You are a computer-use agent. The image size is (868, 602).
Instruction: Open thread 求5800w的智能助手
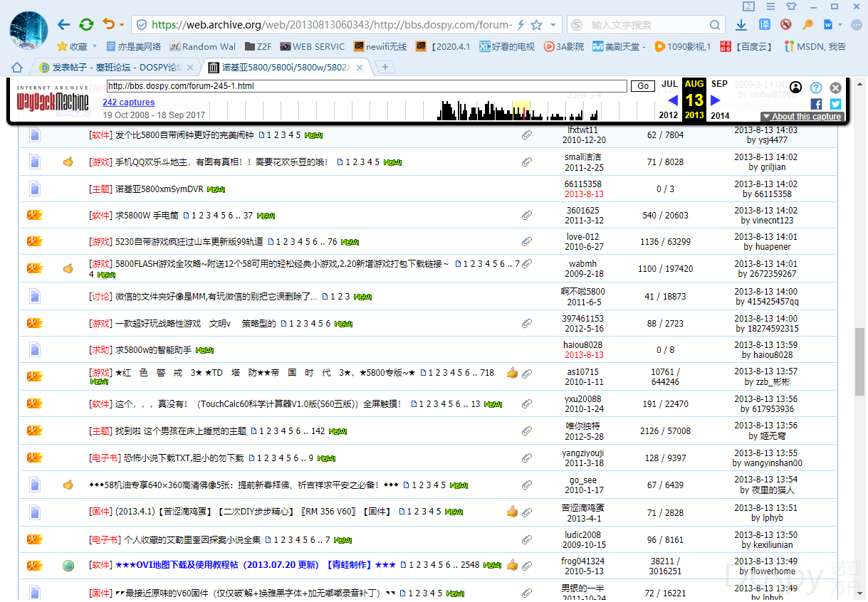[153, 349]
